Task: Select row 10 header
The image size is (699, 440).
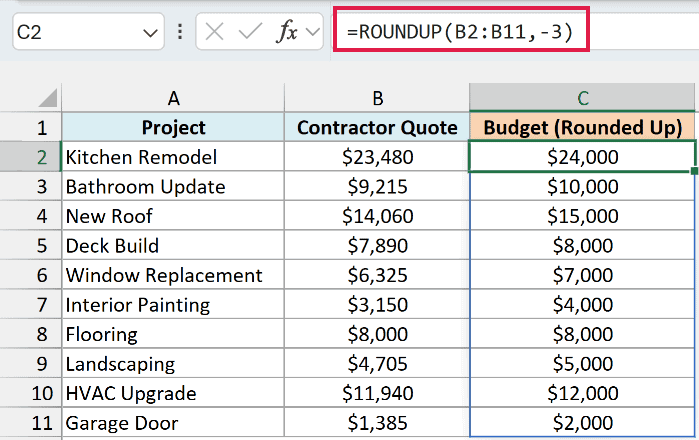Action: click(x=30, y=393)
